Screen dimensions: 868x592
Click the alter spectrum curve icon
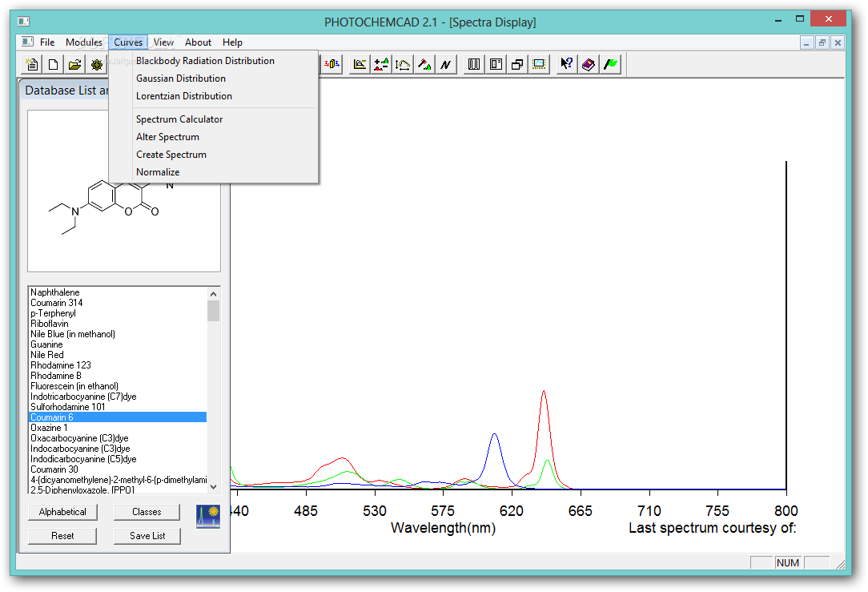403,64
